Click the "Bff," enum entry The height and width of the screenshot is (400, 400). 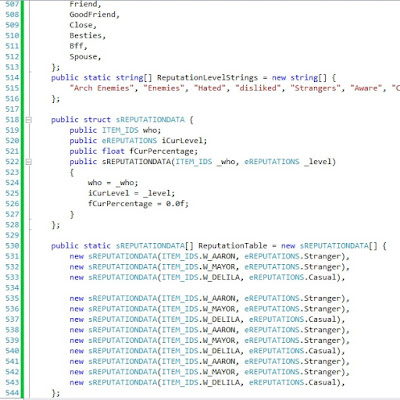[78, 46]
